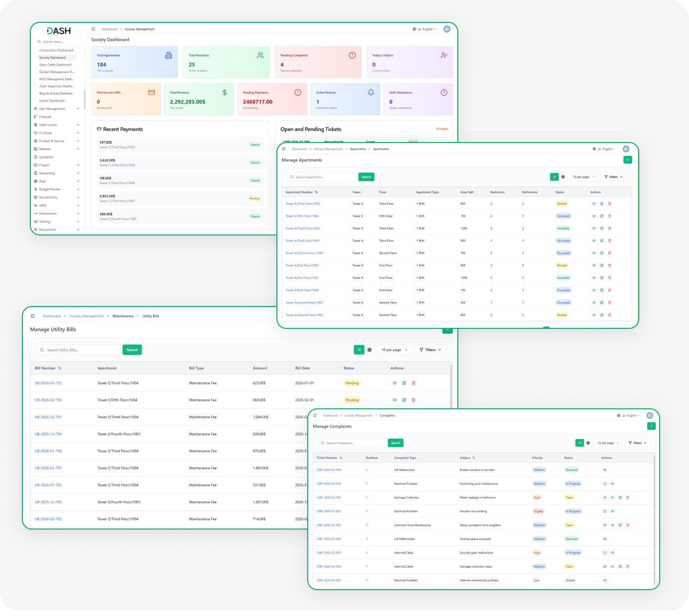The image size is (689, 616).
Task: Edit utility bill UB-2026-02-736
Action: (x=404, y=400)
